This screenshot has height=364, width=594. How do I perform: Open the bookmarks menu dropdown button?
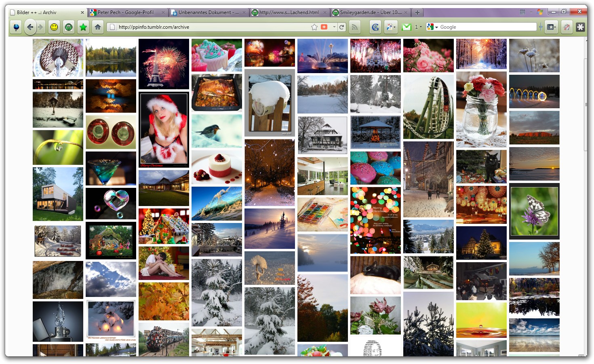[551, 27]
